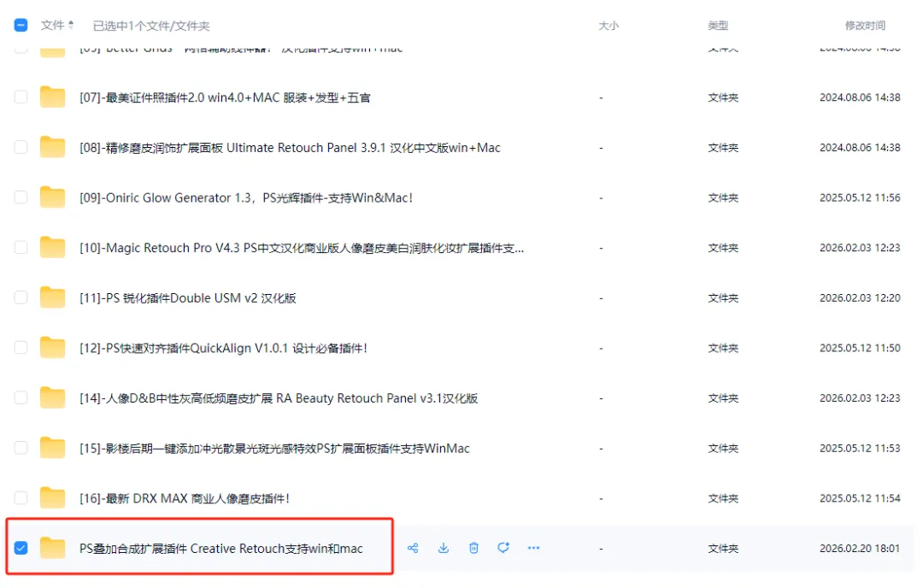Open folder [10]-Magic Retouch Pro V4.3
This screenshot has width=923, height=588.
302,248
